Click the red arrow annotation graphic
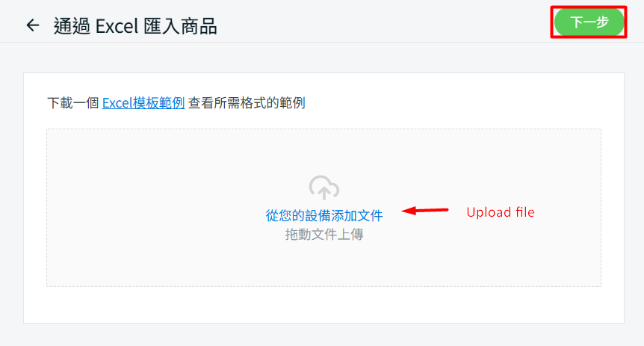 pyautogui.click(x=424, y=211)
